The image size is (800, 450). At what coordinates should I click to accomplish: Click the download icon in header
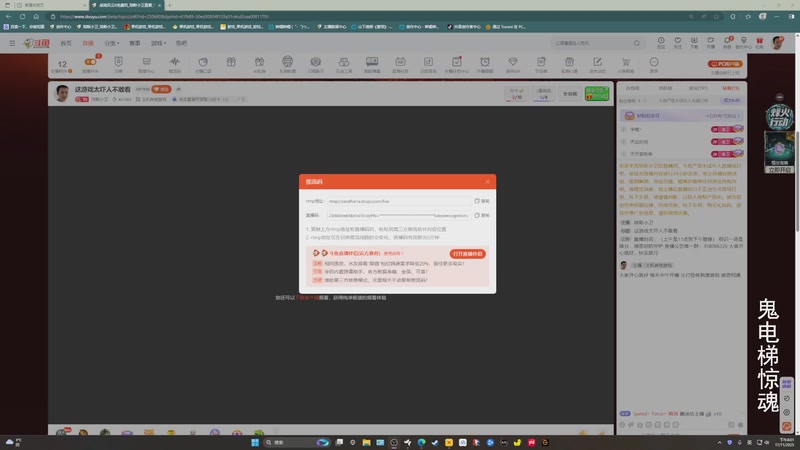tap(694, 42)
